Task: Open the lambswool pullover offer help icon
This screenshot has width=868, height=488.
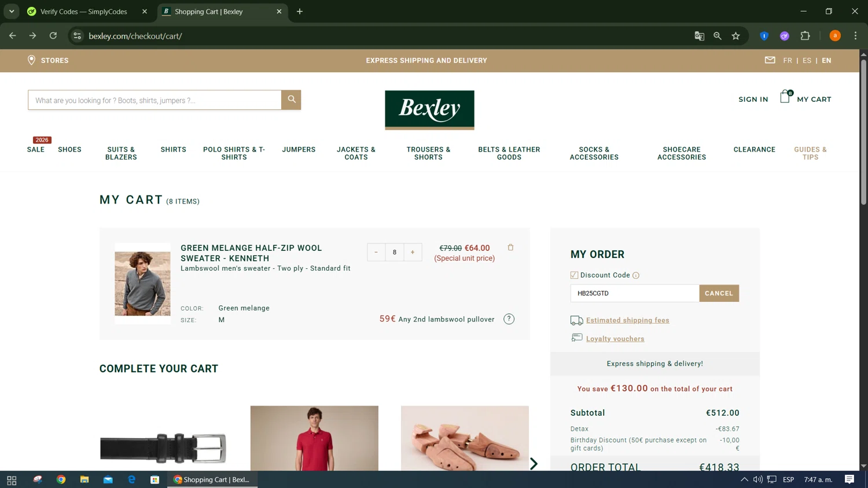Action: click(509, 319)
